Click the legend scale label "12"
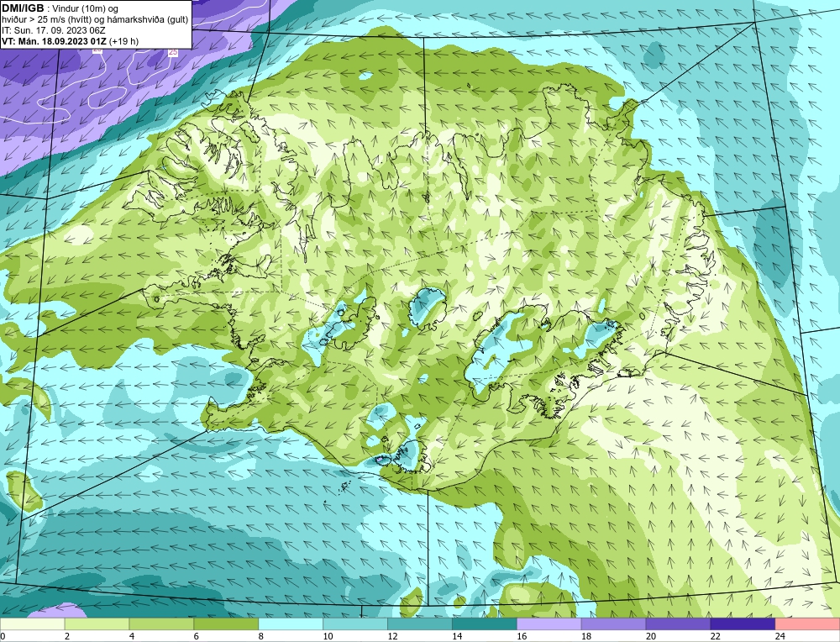The width and height of the screenshot is (840, 642). [x=392, y=636]
